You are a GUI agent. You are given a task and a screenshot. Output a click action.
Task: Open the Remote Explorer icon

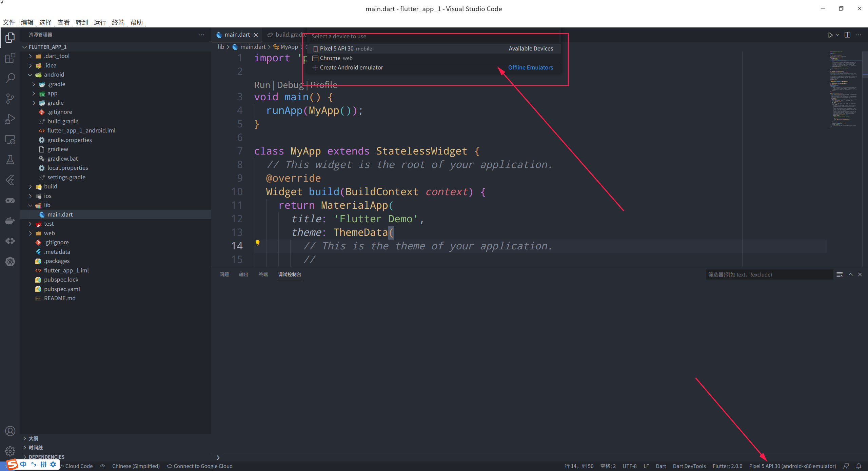pos(10,139)
